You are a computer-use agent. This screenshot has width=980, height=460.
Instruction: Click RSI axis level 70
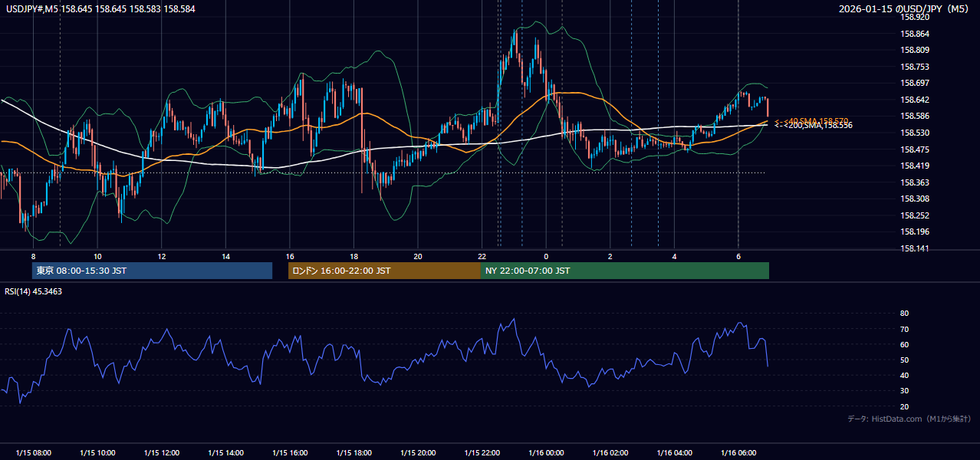point(904,329)
